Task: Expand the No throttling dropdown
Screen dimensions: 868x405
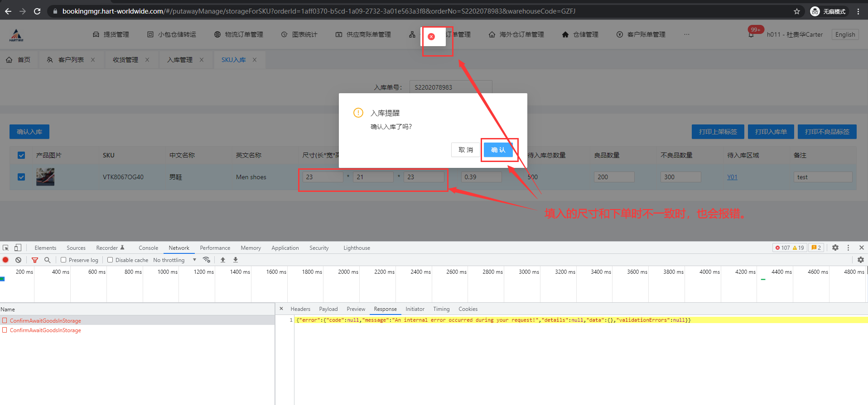Action: pyautogui.click(x=174, y=260)
